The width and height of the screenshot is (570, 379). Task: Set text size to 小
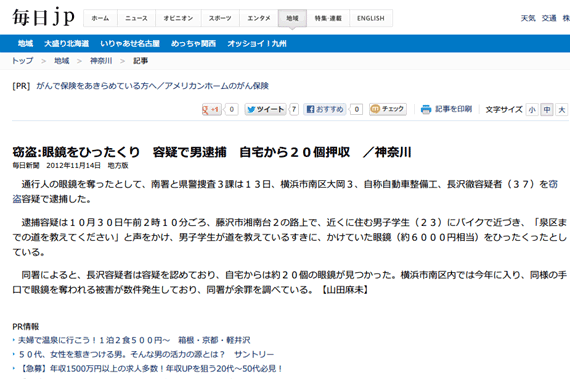click(x=532, y=110)
